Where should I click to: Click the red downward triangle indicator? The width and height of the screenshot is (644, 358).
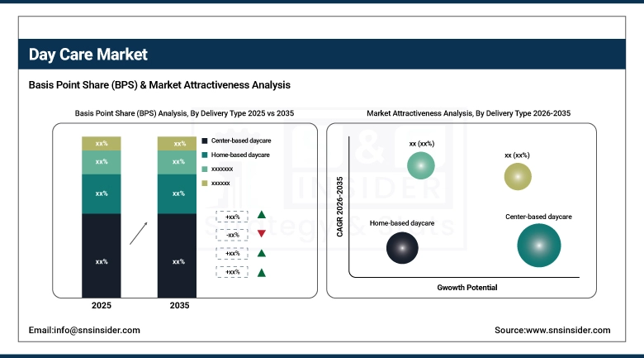(x=262, y=235)
